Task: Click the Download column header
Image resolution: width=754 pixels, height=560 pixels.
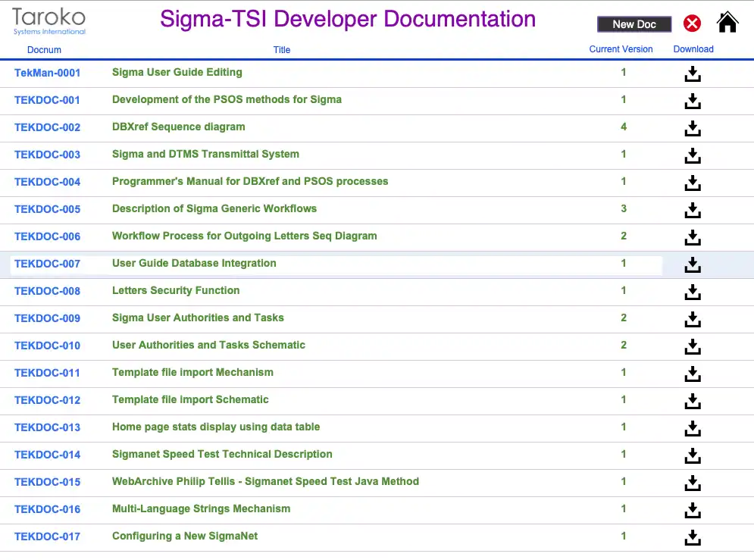Action: pyautogui.click(x=693, y=49)
